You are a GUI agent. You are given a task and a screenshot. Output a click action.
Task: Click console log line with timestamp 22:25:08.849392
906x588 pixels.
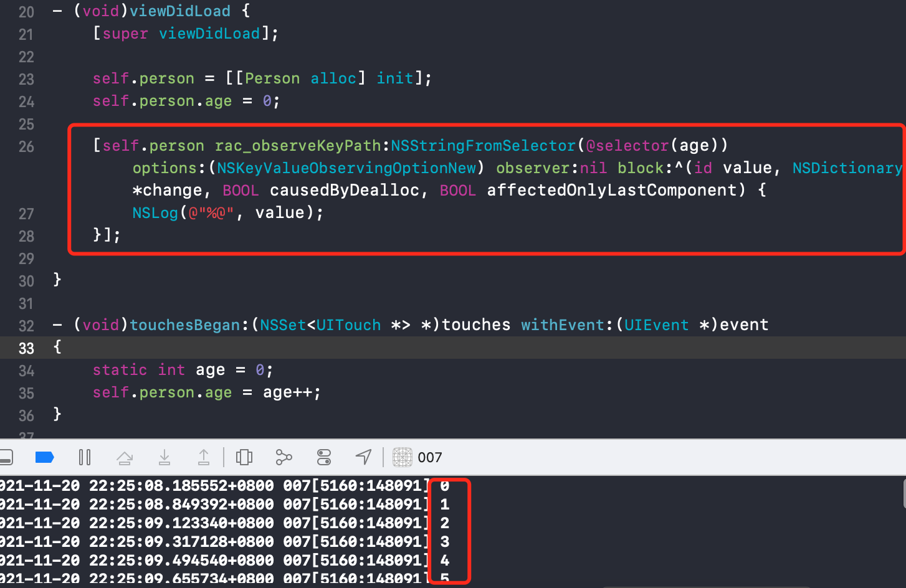click(224, 505)
